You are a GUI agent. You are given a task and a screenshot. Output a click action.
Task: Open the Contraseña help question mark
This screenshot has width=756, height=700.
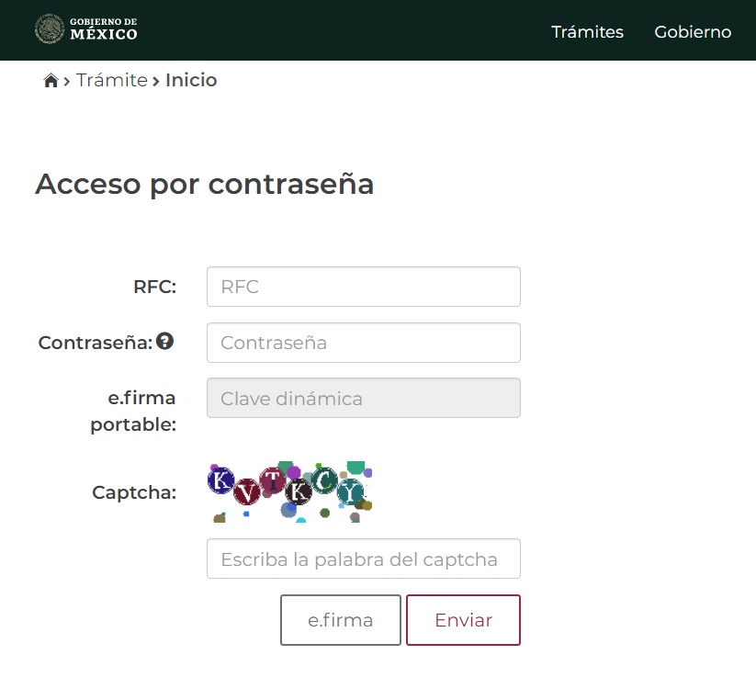164,342
